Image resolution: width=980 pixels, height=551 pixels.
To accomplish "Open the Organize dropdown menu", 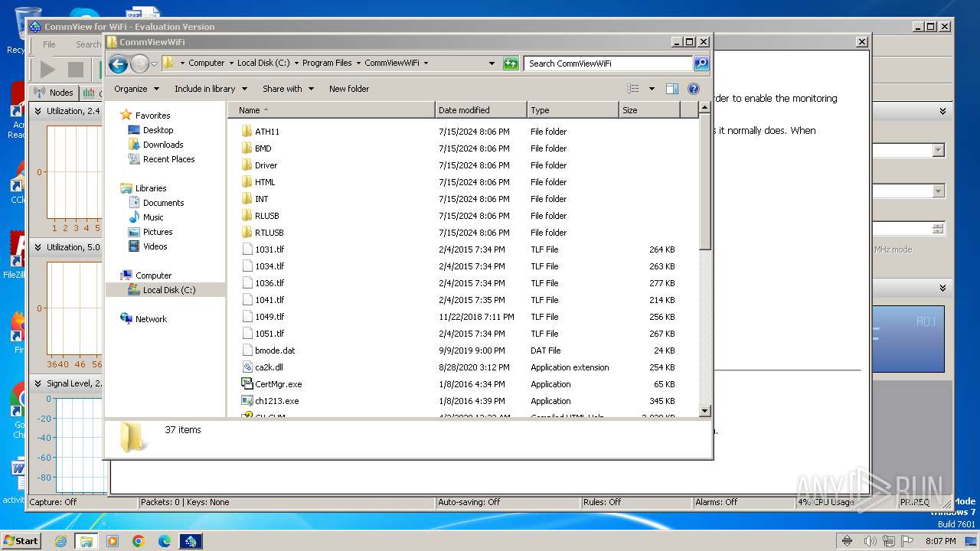I will pyautogui.click(x=136, y=89).
